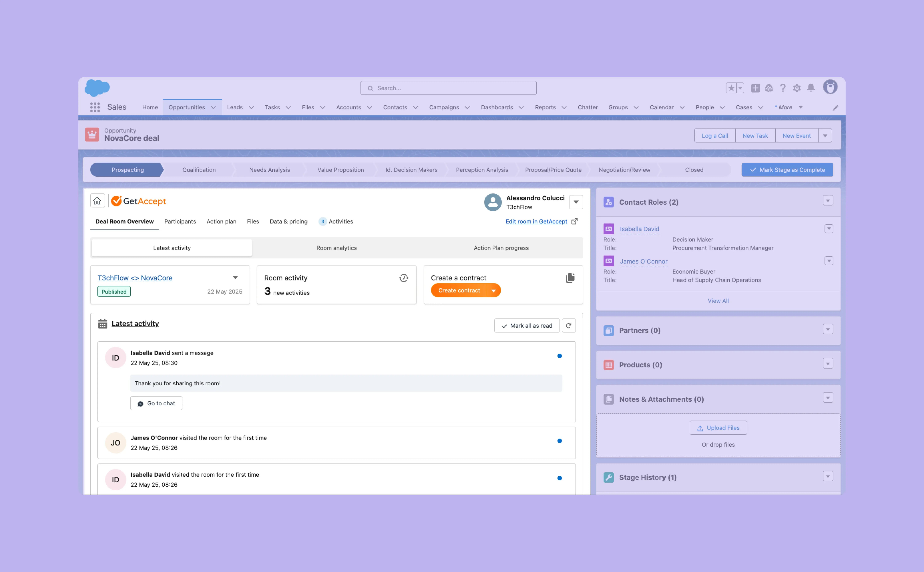Open the global actions plus icon

tap(755, 88)
